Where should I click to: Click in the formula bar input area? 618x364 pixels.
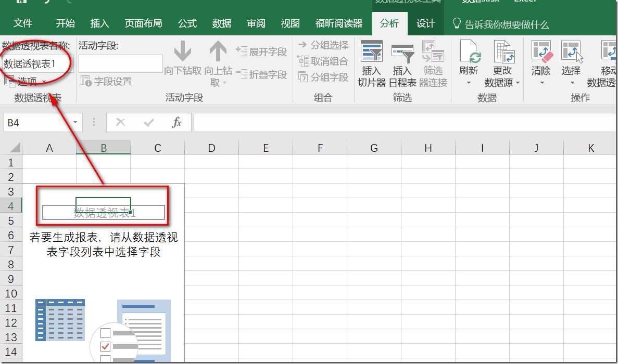point(405,123)
